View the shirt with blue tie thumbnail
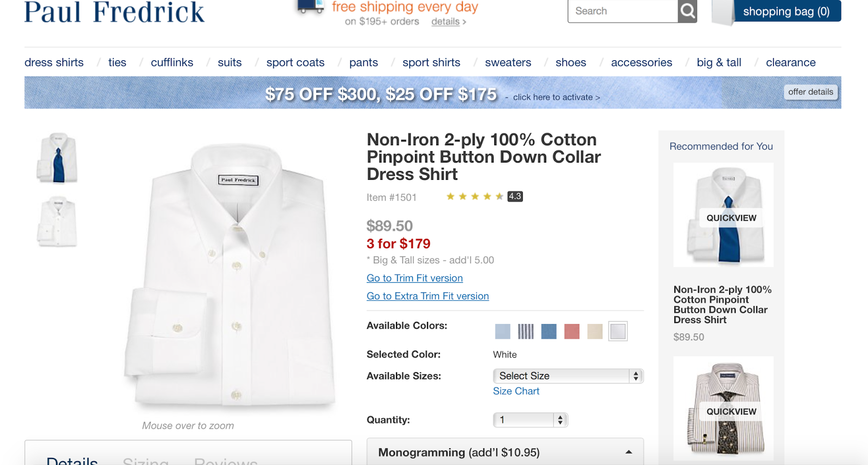Image resolution: width=868 pixels, height=465 pixels. 58,158
